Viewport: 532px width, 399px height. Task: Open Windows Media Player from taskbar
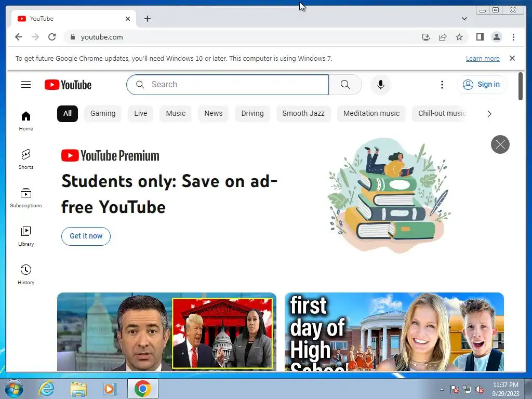pos(110,389)
